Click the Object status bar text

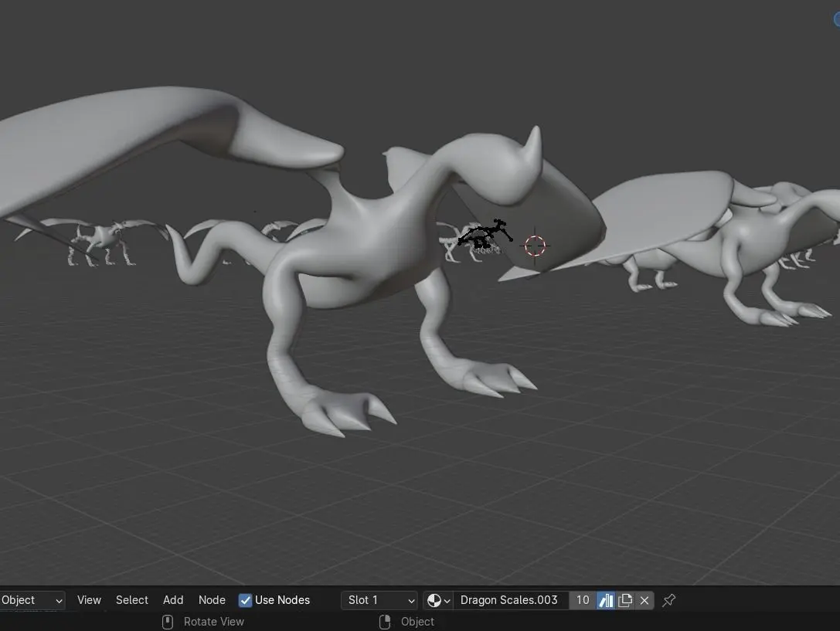click(x=418, y=622)
